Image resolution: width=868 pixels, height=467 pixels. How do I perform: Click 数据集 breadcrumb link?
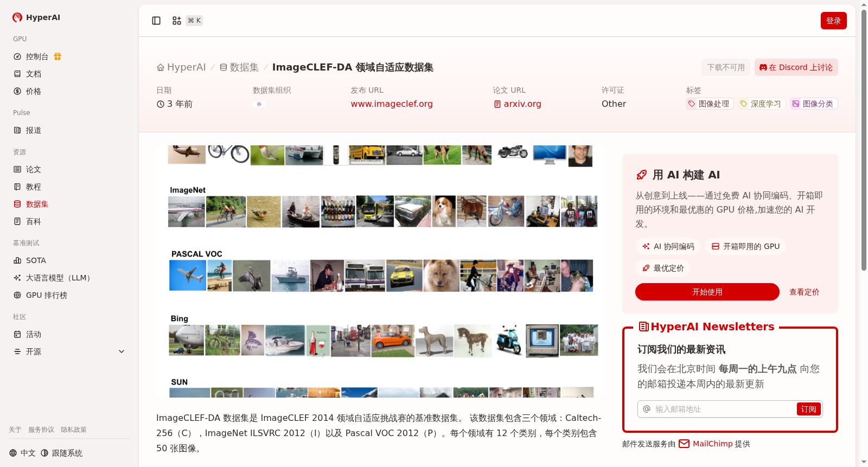tap(239, 67)
